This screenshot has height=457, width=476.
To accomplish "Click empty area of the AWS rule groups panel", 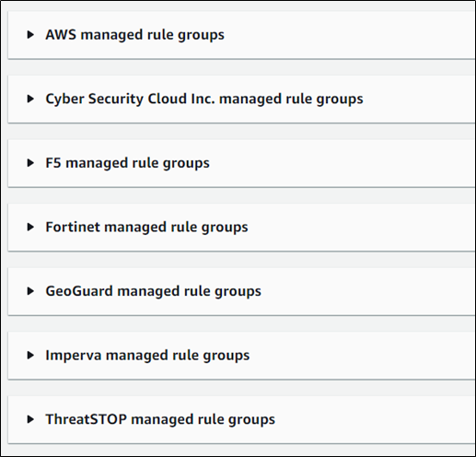I will point(350,35).
